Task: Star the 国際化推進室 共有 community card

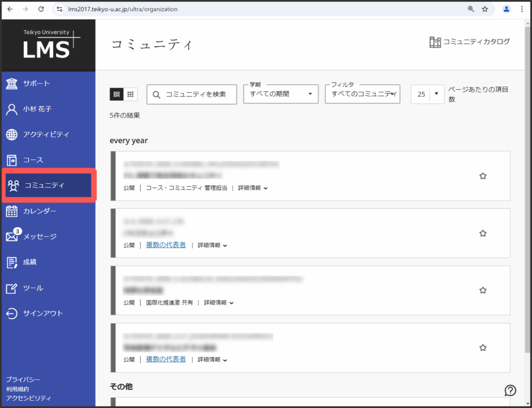Action: click(483, 290)
